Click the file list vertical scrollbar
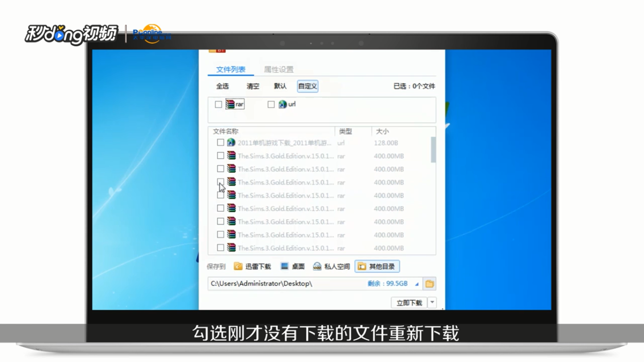 click(433, 149)
